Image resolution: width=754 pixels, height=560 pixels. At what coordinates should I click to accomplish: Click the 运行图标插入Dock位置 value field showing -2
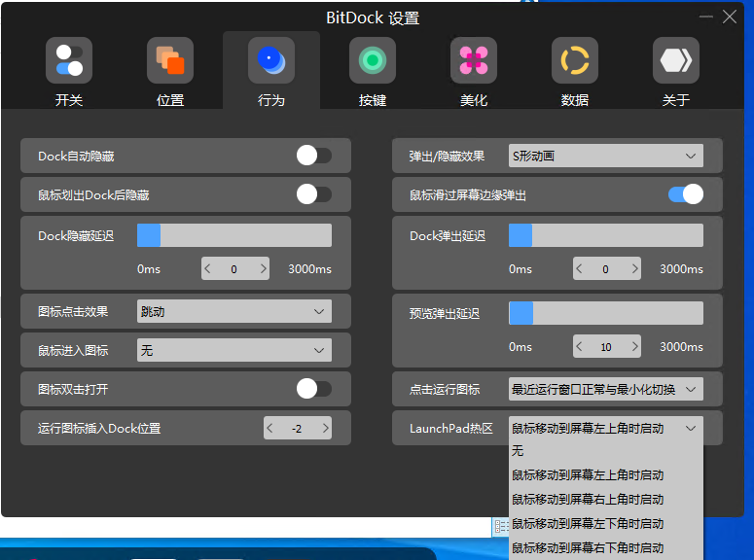tap(298, 428)
